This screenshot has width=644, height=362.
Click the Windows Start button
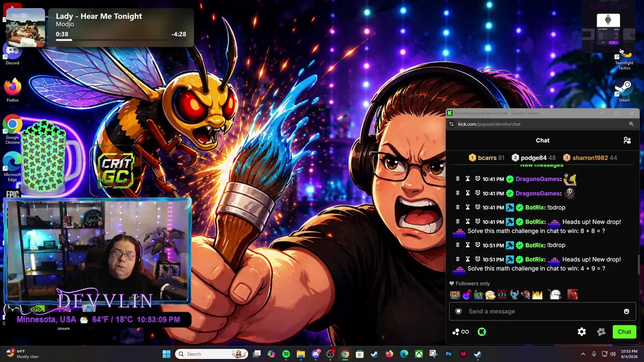[167, 354]
